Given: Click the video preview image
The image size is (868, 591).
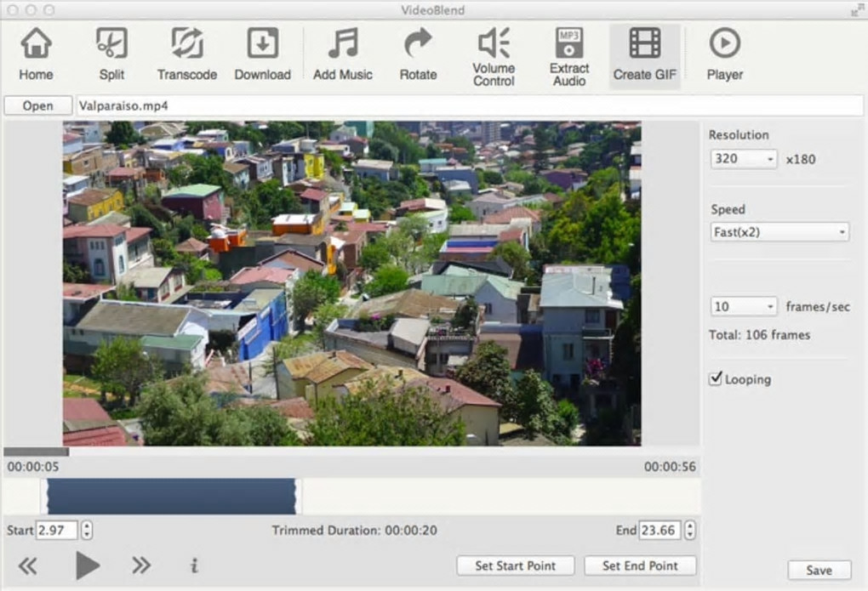Looking at the screenshot, I should coord(352,283).
